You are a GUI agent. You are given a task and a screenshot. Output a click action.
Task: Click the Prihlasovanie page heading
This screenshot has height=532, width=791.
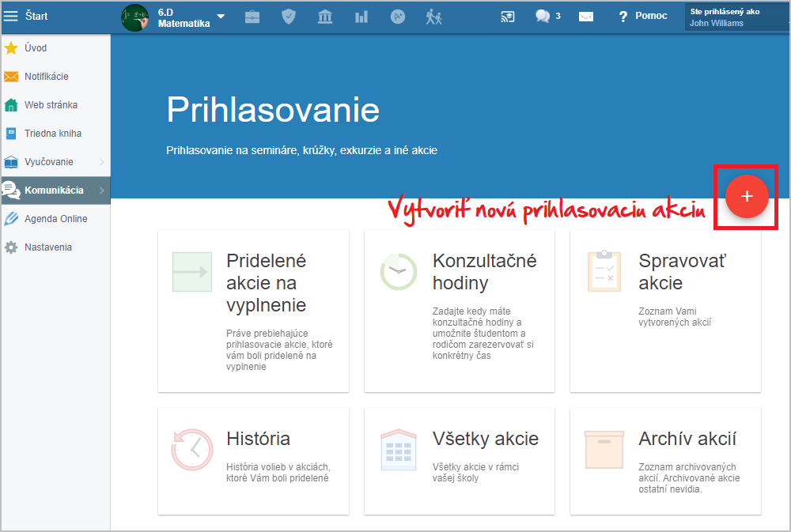(x=273, y=110)
